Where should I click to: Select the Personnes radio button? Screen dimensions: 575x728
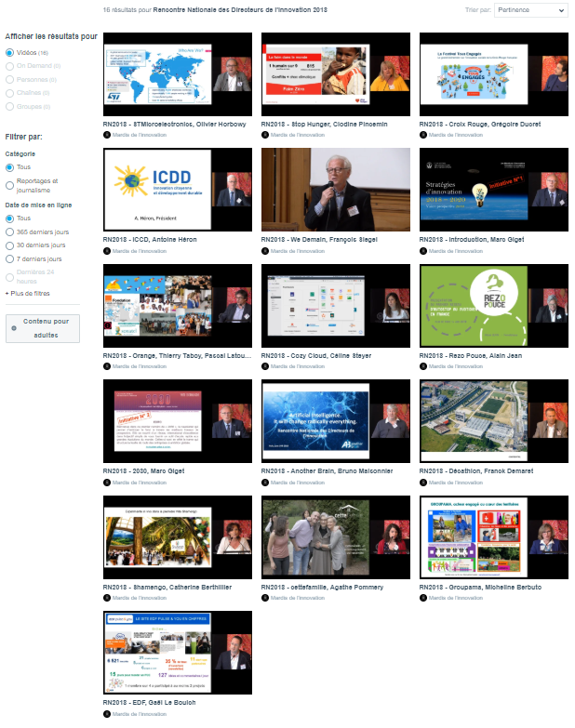click(x=9, y=80)
